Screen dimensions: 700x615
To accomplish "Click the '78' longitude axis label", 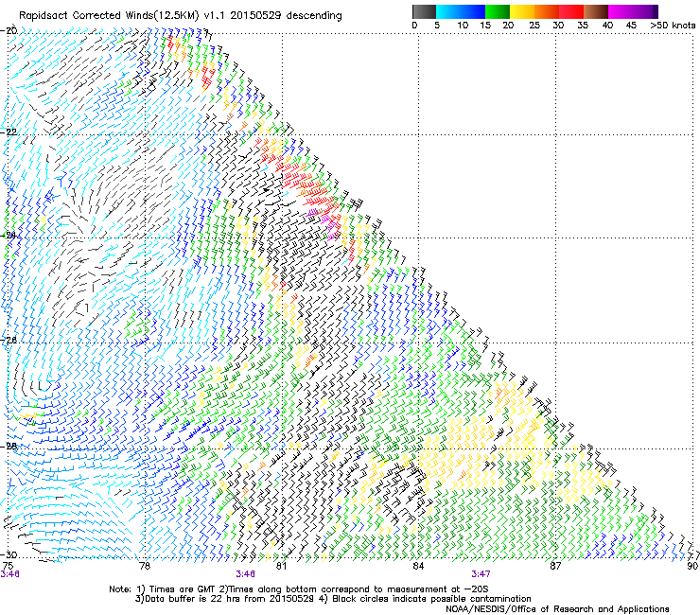I will tap(145, 566).
